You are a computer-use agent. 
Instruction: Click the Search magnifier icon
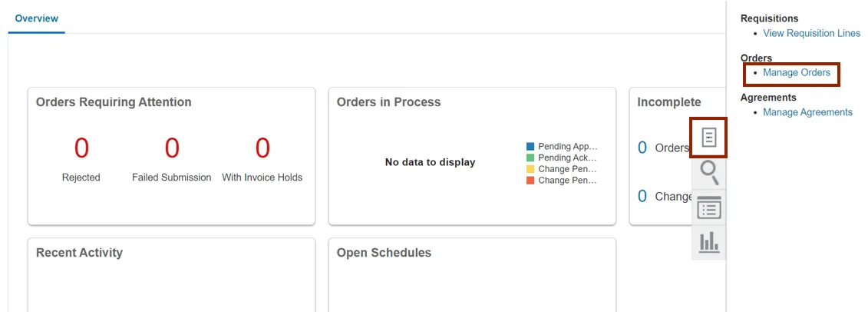(x=709, y=173)
